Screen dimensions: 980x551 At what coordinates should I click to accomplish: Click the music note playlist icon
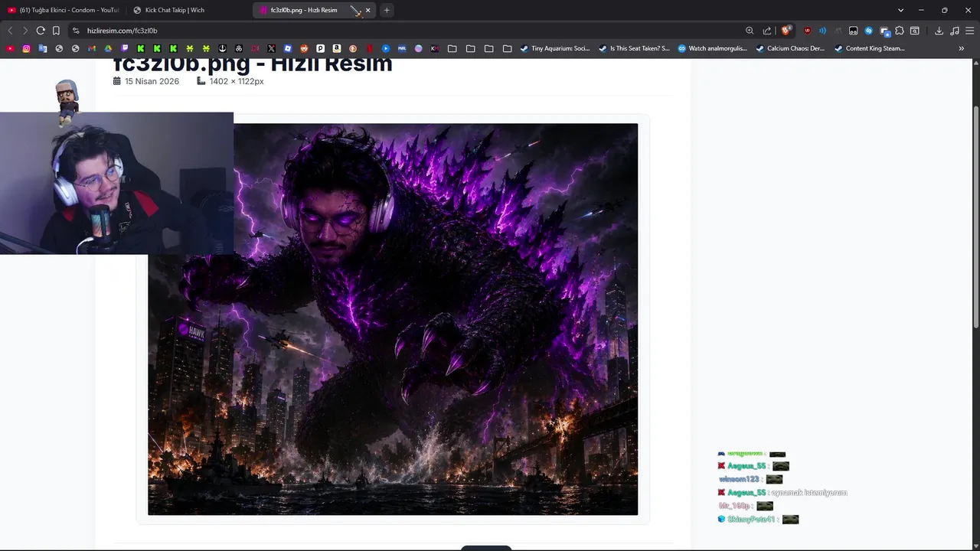click(954, 31)
